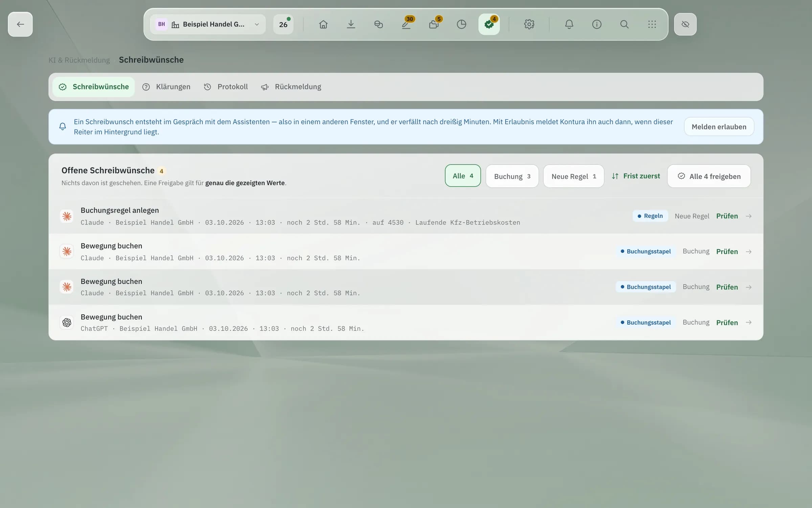Switch to the Schreibwünsche tab
This screenshot has height=508, width=812.
pyautogui.click(x=94, y=87)
